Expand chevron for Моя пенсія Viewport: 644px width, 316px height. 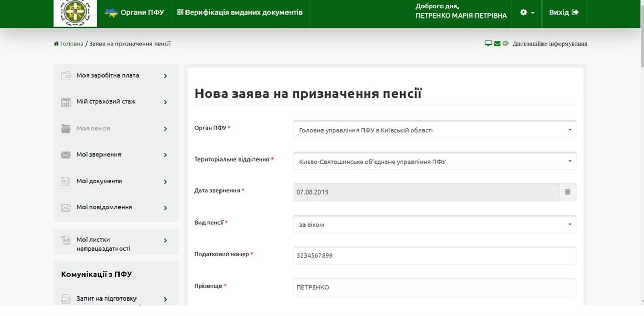(165, 129)
